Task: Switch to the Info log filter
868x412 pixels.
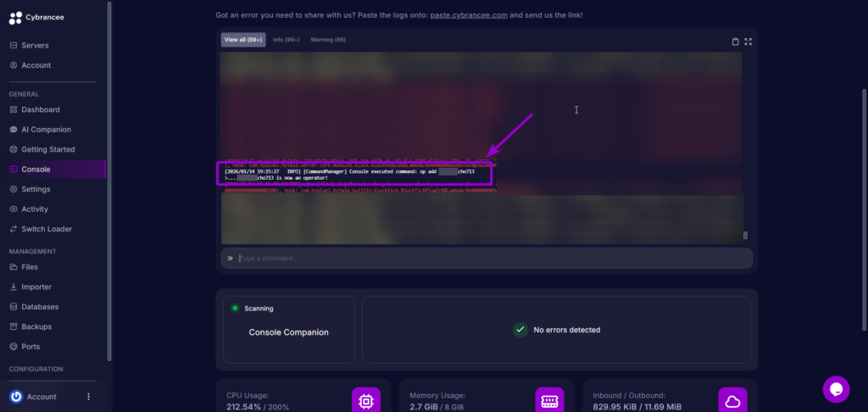Action: coord(287,40)
